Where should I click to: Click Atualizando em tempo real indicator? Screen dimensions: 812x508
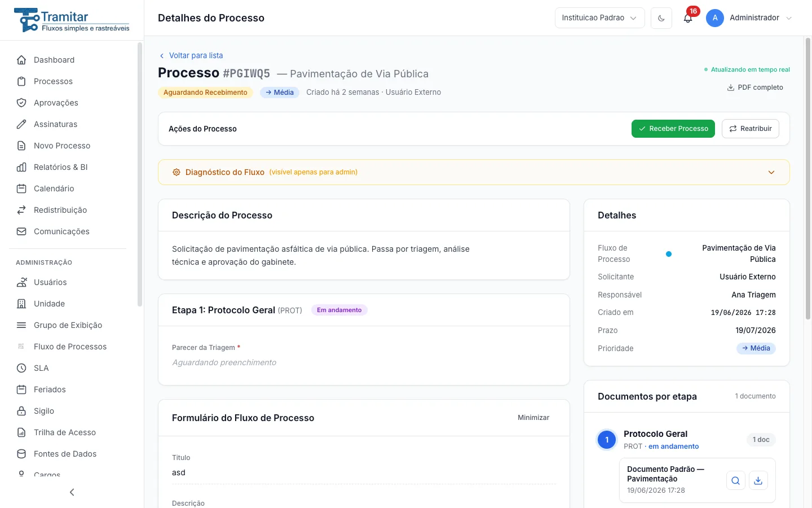tap(747, 69)
